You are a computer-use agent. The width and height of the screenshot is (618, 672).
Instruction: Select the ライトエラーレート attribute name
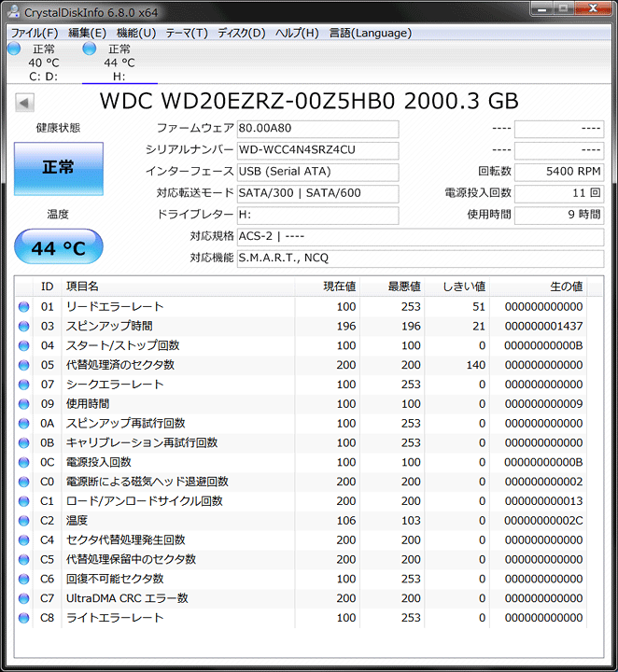[115, 618]
